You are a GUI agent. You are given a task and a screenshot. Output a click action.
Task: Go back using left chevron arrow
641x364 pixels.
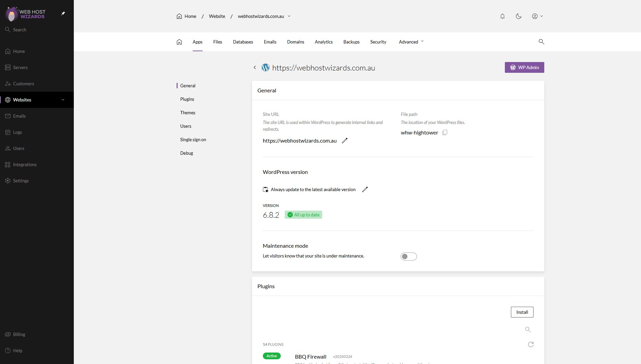pos(255,68)
